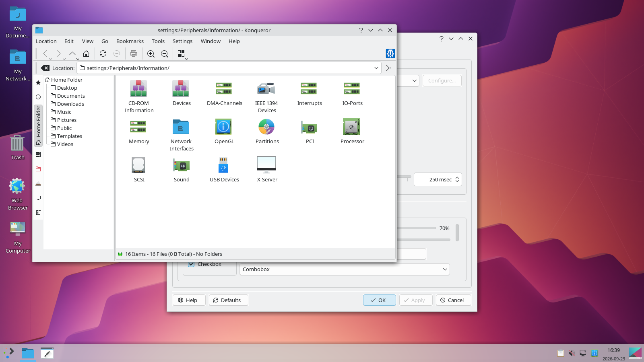Open the Settings menu
Screen dimensions: 644x362
pyautogui.click(x=182, y=41)
